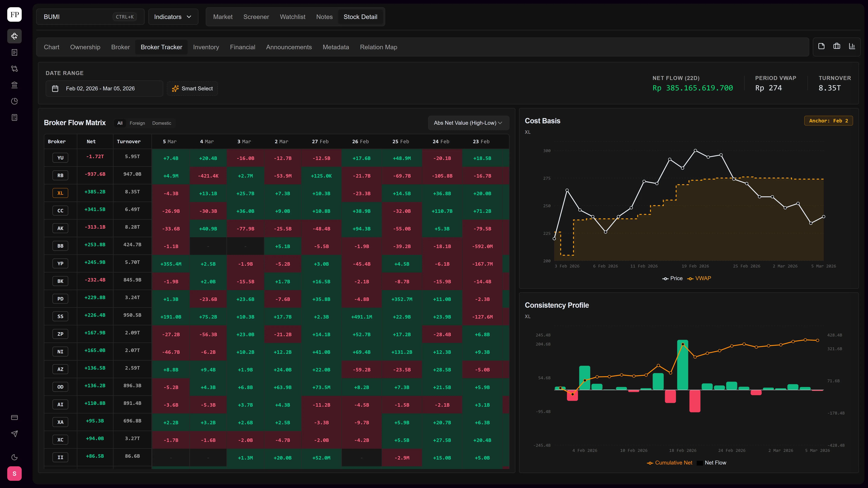This screenshot has height=488, width=868.
Task: Select the AK broker chip
Action: click(60, 228)
